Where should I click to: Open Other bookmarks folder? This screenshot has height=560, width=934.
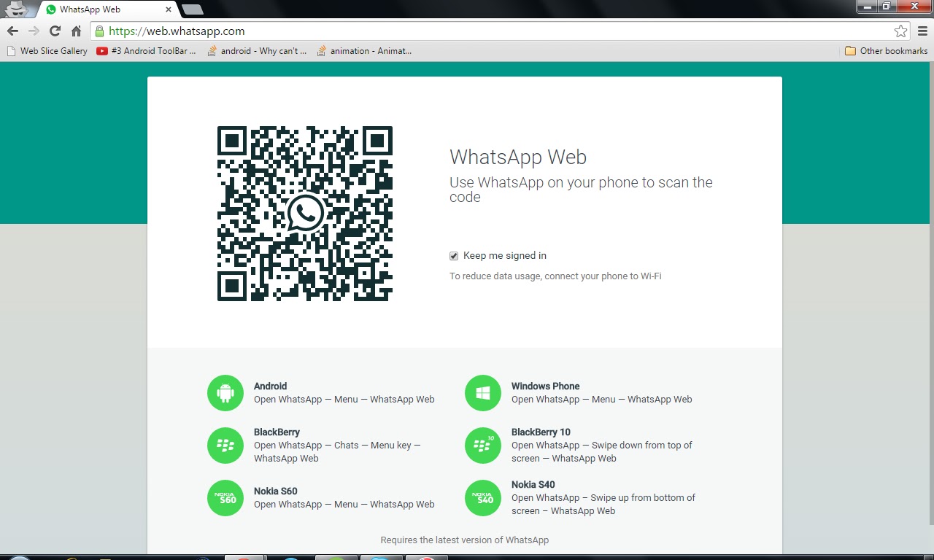886,51
